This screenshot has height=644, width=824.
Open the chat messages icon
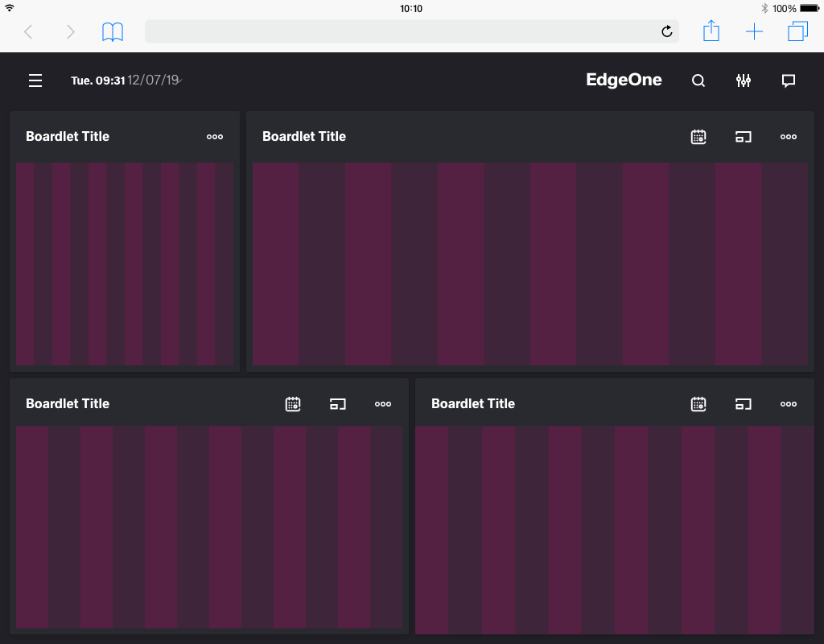click(789, 80)
